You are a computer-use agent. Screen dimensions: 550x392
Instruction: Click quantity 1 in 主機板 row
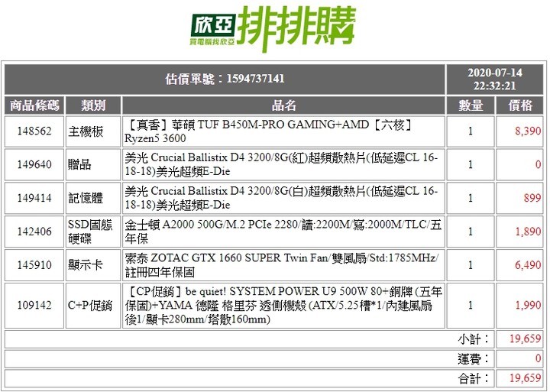(471, 131)
